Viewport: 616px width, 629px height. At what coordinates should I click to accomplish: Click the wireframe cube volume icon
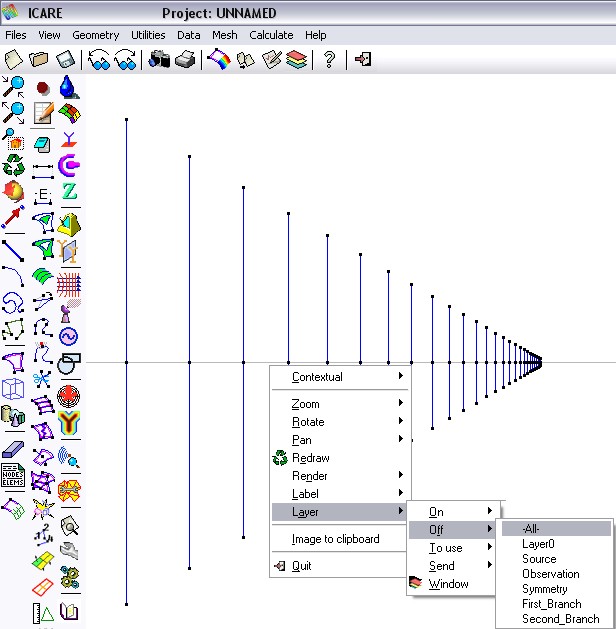click(x=13, y=389)
